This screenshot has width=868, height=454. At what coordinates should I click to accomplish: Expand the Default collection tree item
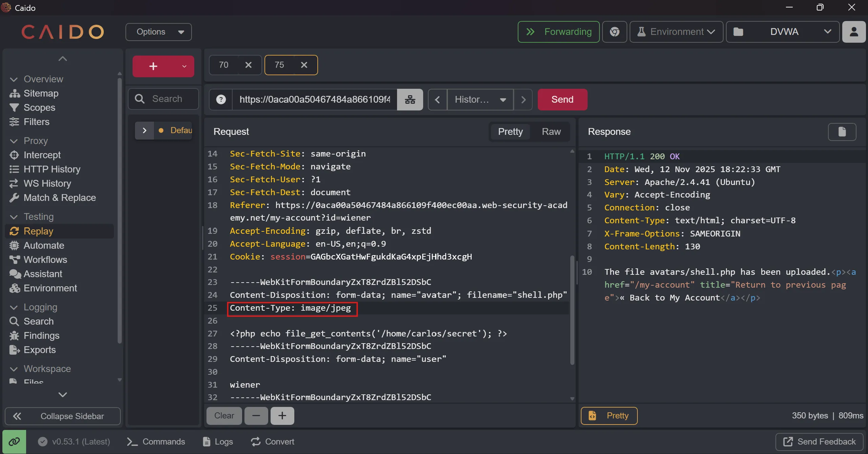tap(144, 130)
